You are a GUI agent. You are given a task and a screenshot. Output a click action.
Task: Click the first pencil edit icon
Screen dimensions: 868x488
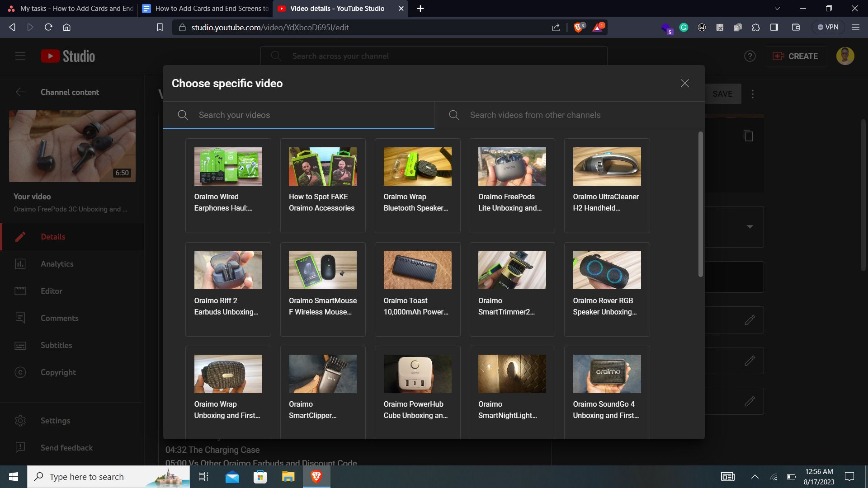[750, 320]
